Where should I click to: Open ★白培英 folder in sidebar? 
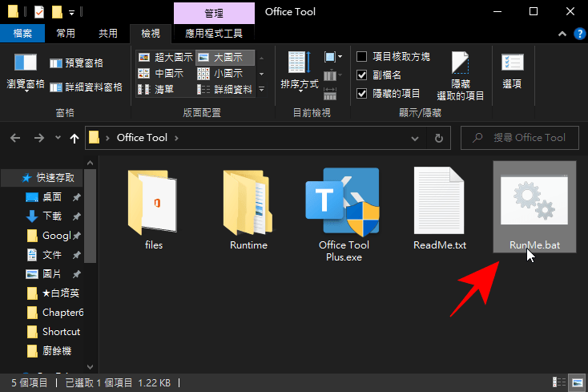point(60,293)
